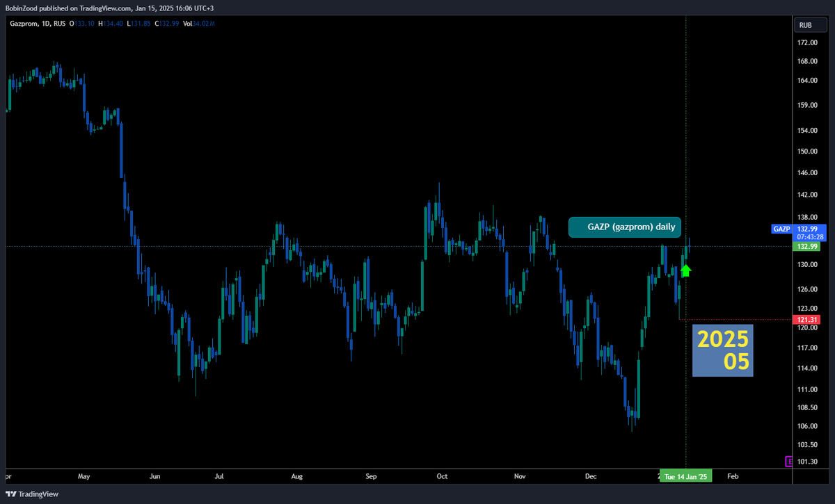This screenshot has width=835, height=504.
Task: Click the TradingView logo at bottom left
Action: pyautogui.click(x=31, y=494)
